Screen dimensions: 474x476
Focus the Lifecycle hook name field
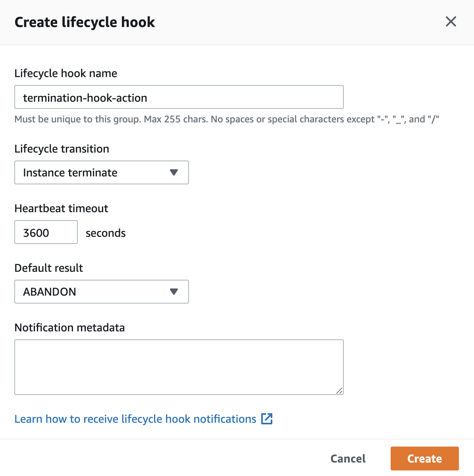click(x=179, y=97)
